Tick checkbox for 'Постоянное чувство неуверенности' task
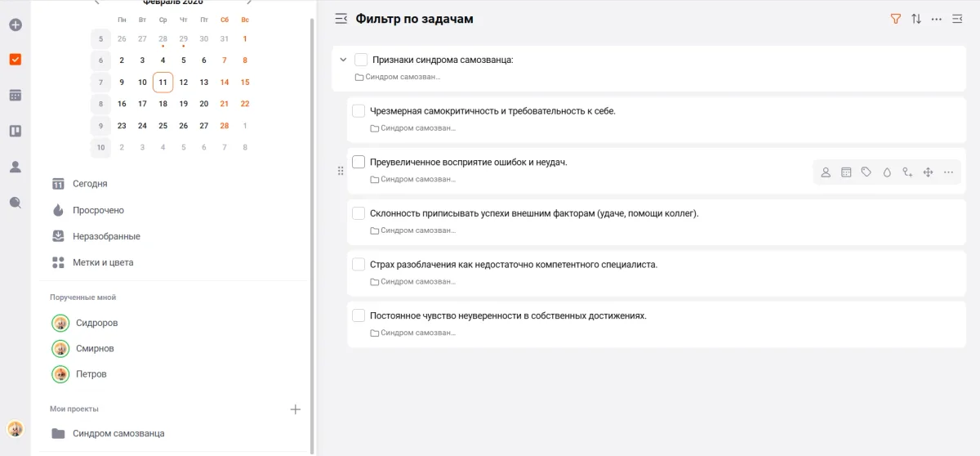Viewport: 980px width, 456px height. pyautogui.click(x=359, y=315)
